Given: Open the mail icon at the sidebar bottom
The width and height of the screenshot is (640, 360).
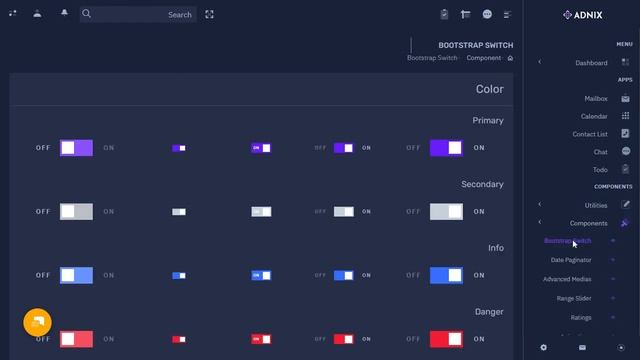Looking at the screenshot, I should 582,347.
